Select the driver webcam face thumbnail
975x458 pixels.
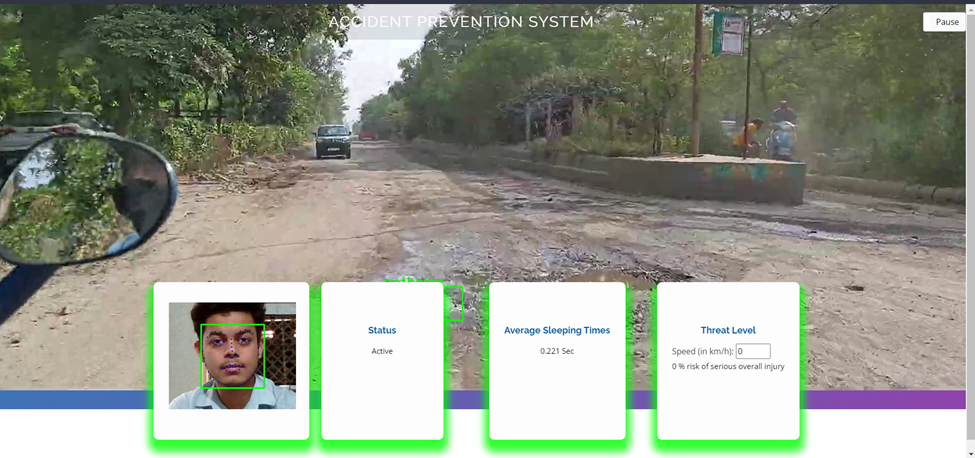(233, 355)
